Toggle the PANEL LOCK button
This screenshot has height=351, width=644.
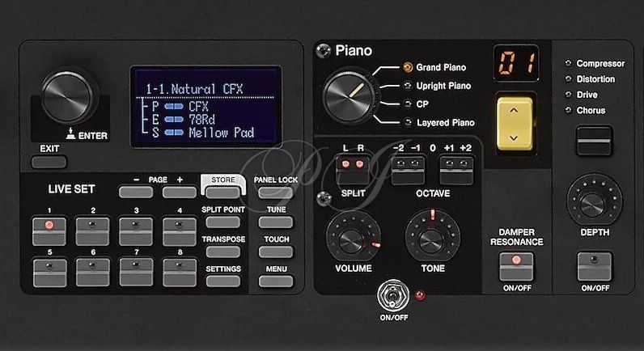coord(276,192)
